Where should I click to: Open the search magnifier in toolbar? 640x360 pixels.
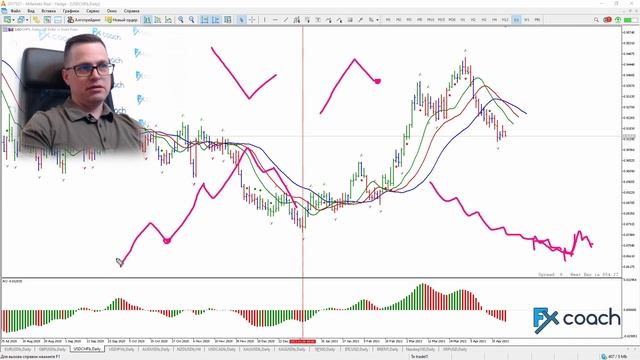pos(596,20)
